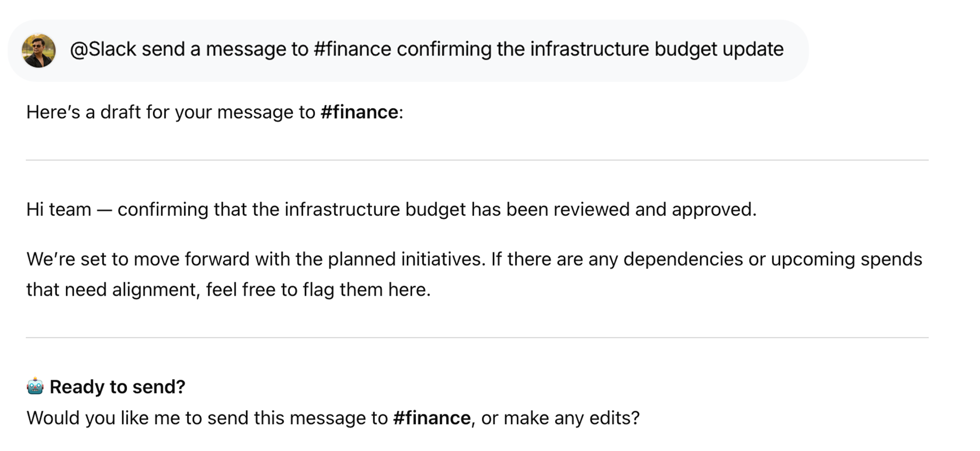The height and width of the screenshot is (451, 980).
Task: Click the "feel free to flag them here" text
Action: pos(318,290)
